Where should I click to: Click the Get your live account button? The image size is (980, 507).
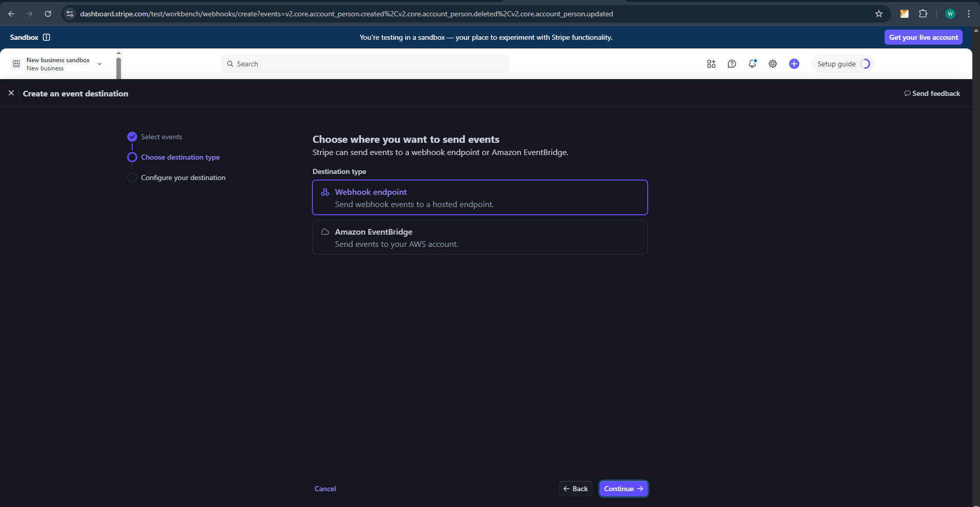923,37
